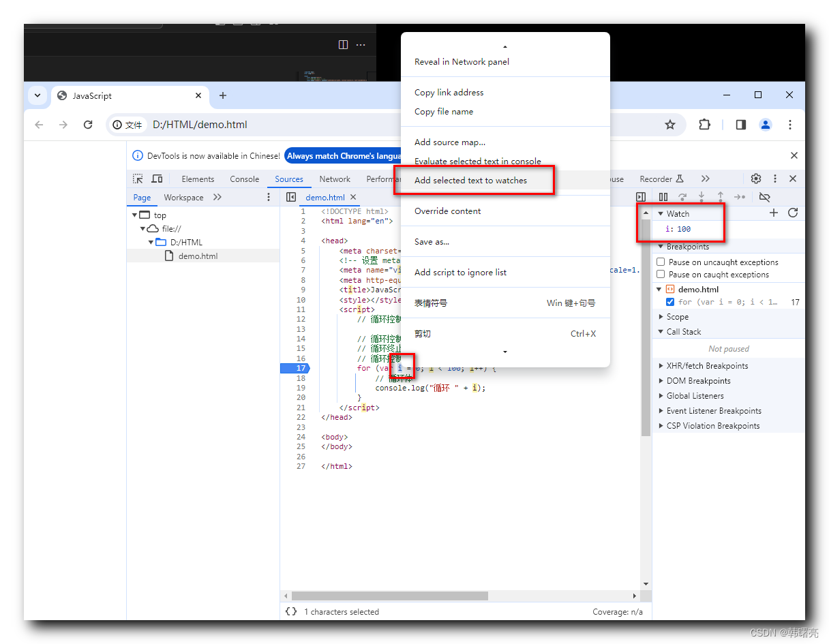829x644 pixels.
Task: Toggle the navigator sidebar icon
Action: click(x=291, y=197)
